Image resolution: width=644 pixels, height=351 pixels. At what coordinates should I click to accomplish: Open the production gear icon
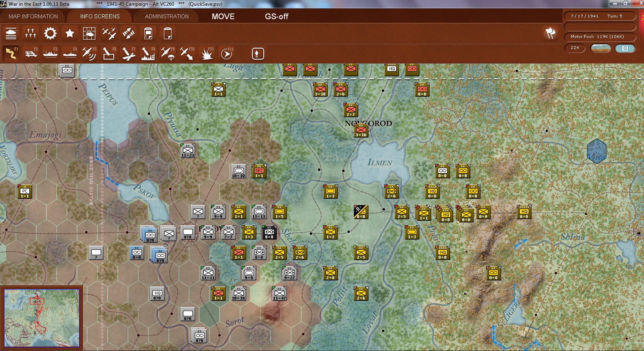point(50,33)
